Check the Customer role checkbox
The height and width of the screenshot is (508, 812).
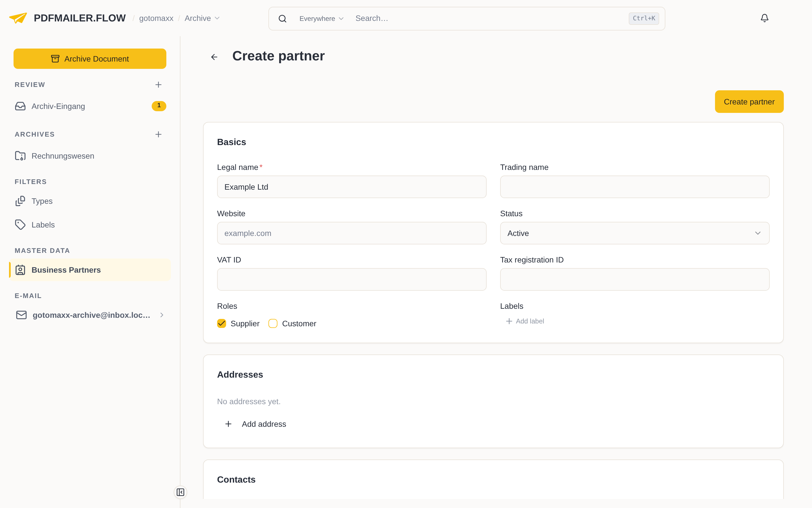[x=273, y=323]
